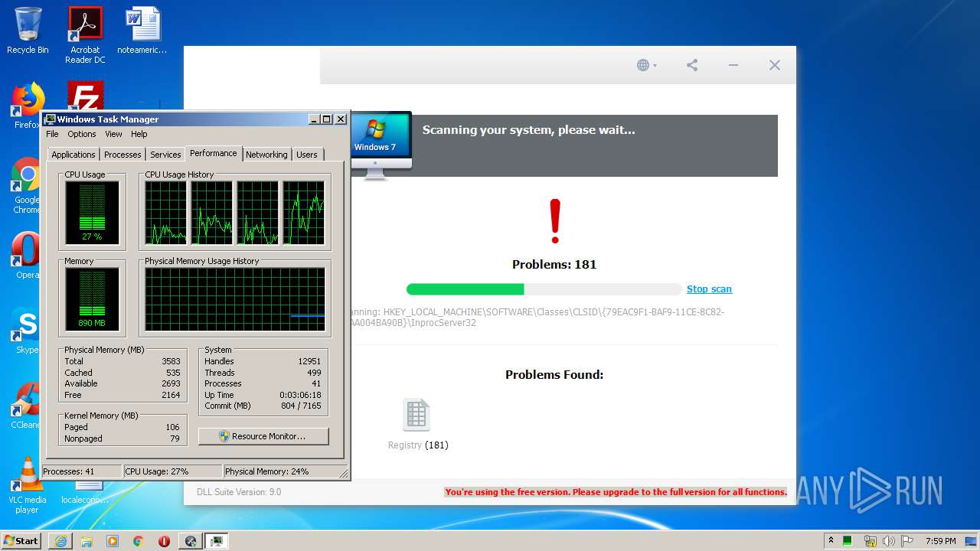Show hidden system tray icons
Screen dimensions: 980x551
[x=831, y=541]
